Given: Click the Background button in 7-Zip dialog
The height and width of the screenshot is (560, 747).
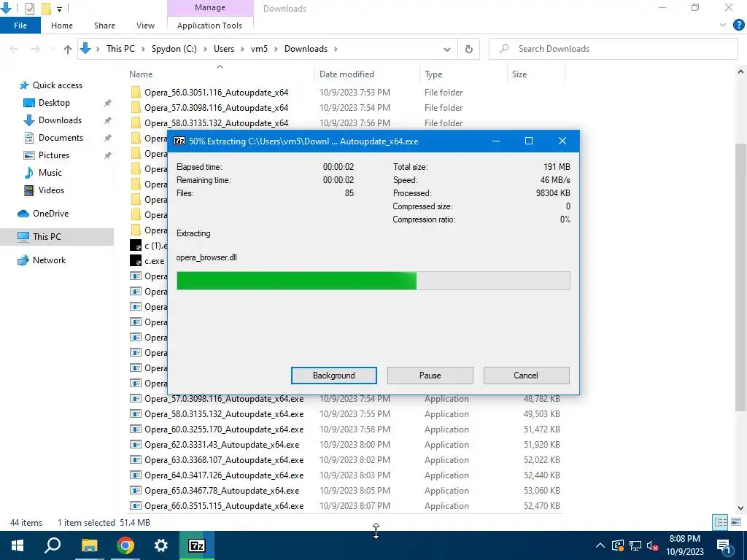Looking at the screenshot, I should pos(333,376).
